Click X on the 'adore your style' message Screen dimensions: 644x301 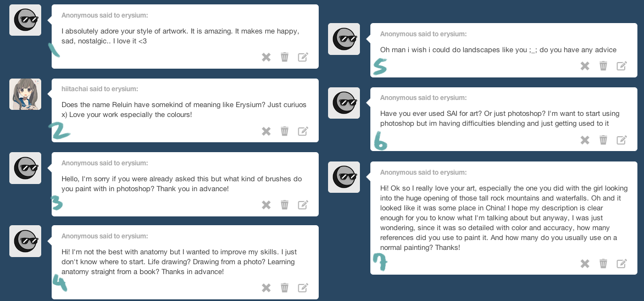click(x=267, y=57)
